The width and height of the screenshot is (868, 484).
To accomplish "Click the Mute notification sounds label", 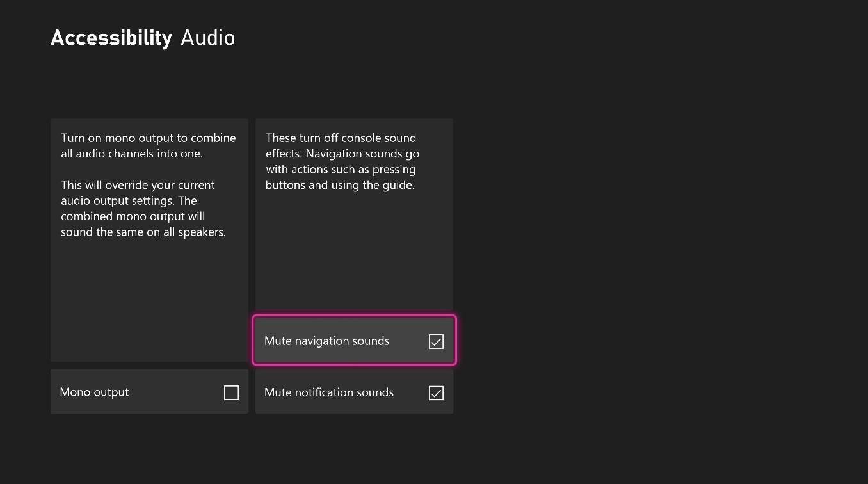I will coord(328,392).
